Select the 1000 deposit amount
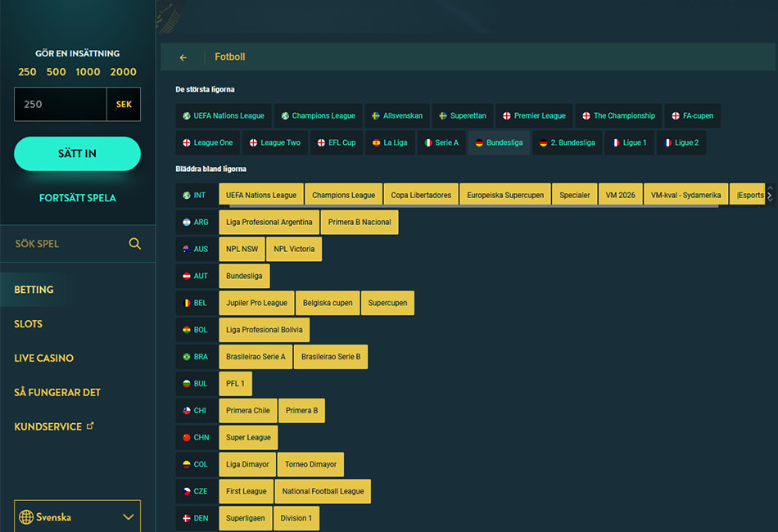Screen dimensions: 778x532 pyautogui.click(x=88, y=72)
